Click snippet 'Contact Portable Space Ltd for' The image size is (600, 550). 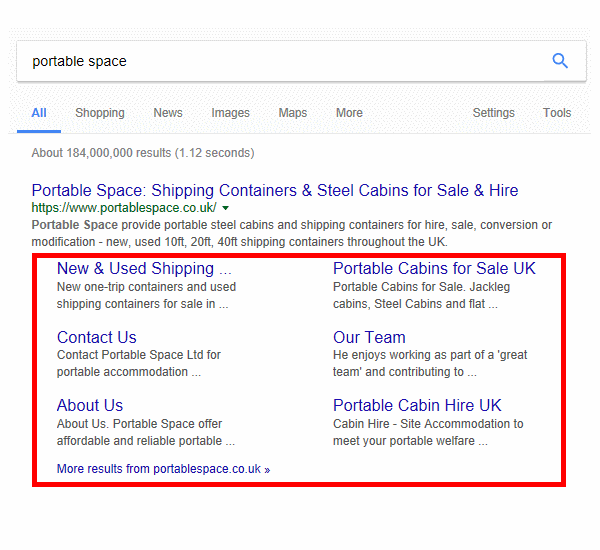[139, 364]
